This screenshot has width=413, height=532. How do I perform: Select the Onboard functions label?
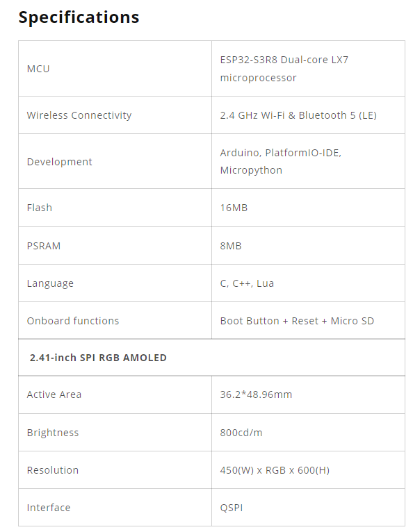tap(73, 321)
